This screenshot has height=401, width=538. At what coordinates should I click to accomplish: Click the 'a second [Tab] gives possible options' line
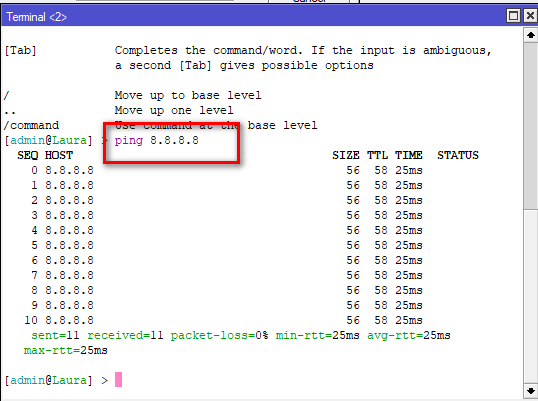(x=244, y=66)
